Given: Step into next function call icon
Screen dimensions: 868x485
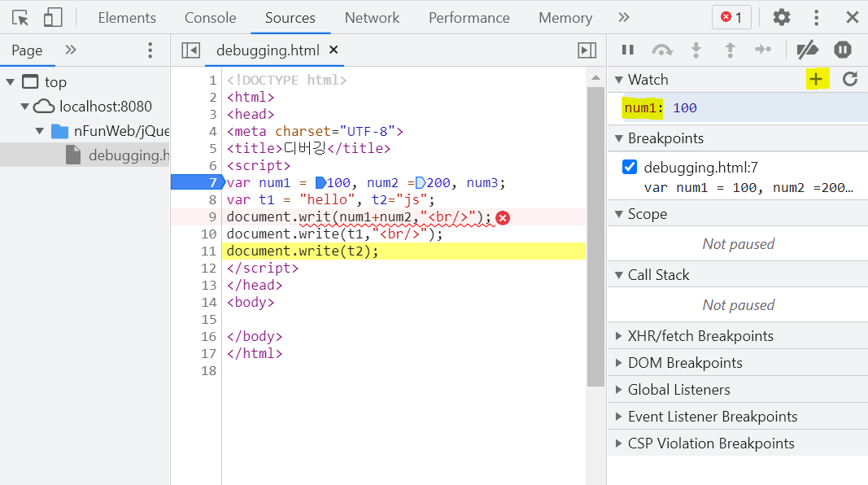Looking at the screenshot, I should [x=696, y=50].
